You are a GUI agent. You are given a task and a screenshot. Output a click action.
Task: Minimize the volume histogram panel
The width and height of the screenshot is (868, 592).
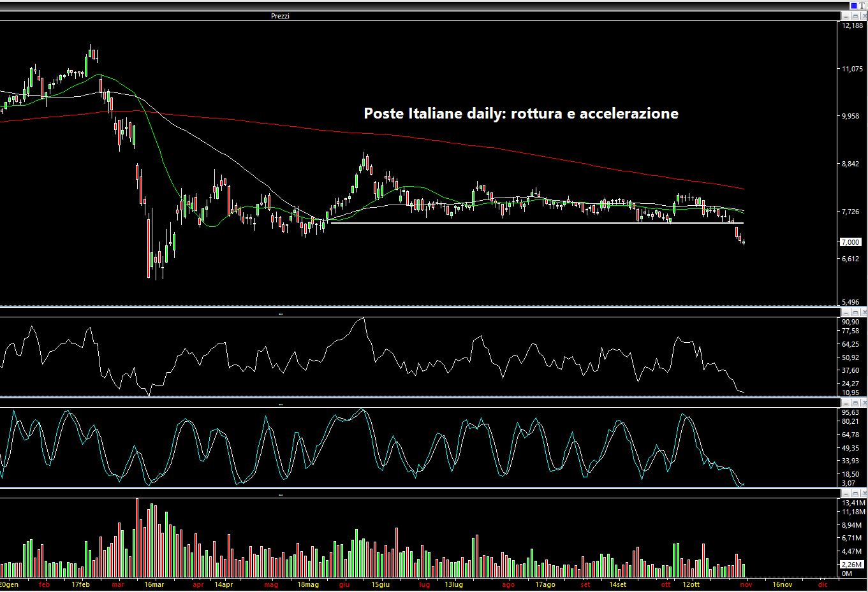point(846,493)
